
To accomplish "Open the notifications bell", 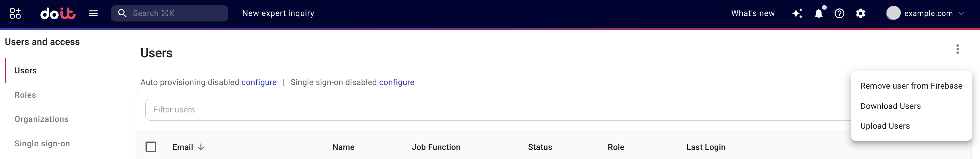I will [818, 14].
